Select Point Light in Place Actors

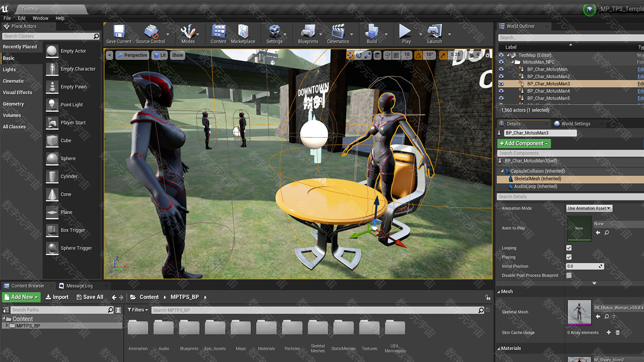(x=73, y=105)
